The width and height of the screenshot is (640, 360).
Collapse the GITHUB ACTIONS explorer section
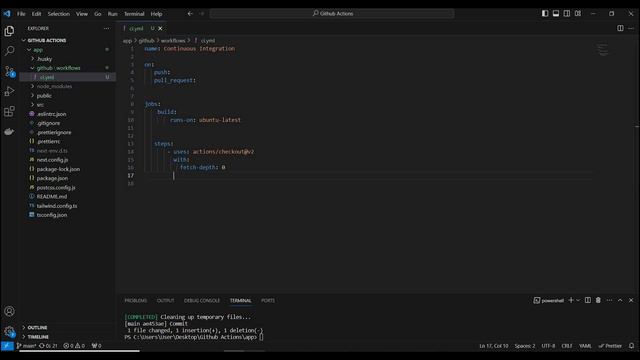coord(47,40)
